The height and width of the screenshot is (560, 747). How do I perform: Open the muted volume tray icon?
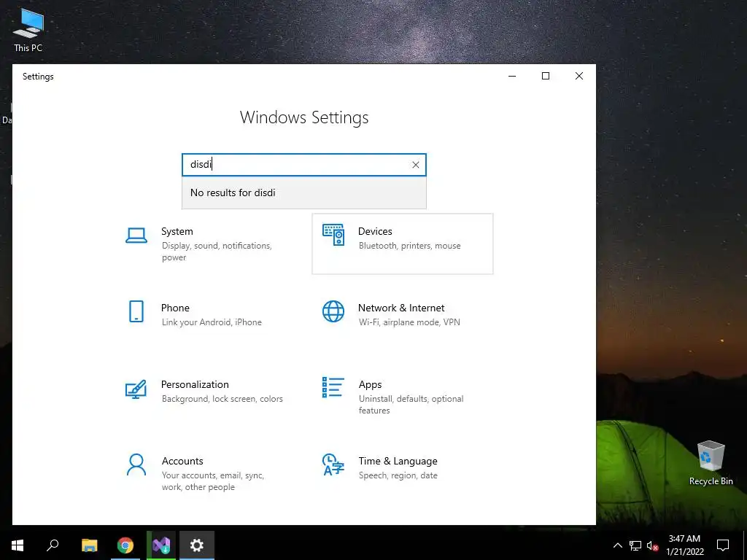652,545
